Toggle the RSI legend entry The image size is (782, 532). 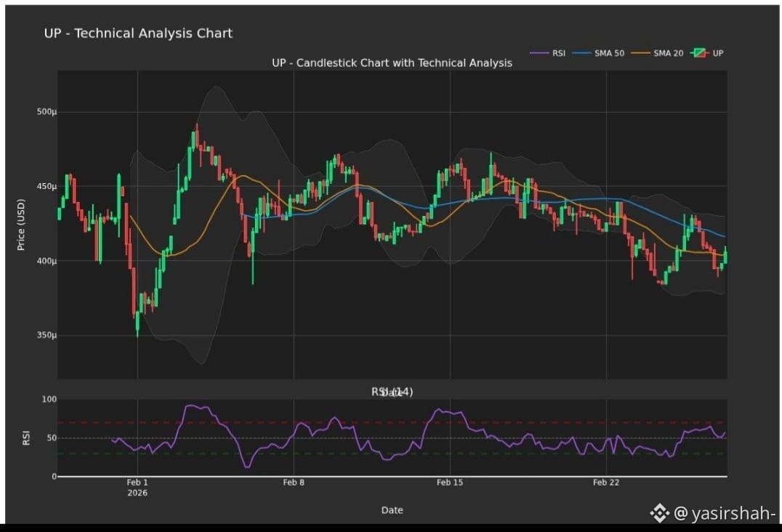point(547,53)
